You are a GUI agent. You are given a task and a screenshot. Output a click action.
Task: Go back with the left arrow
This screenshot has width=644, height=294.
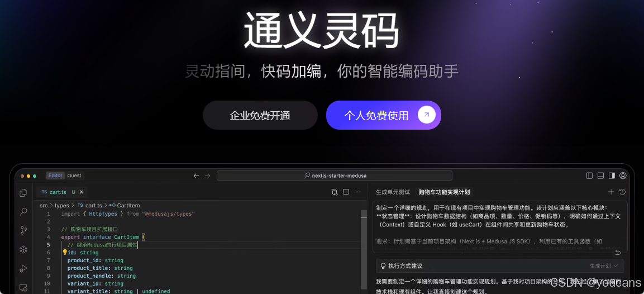[x=196, y=176]
